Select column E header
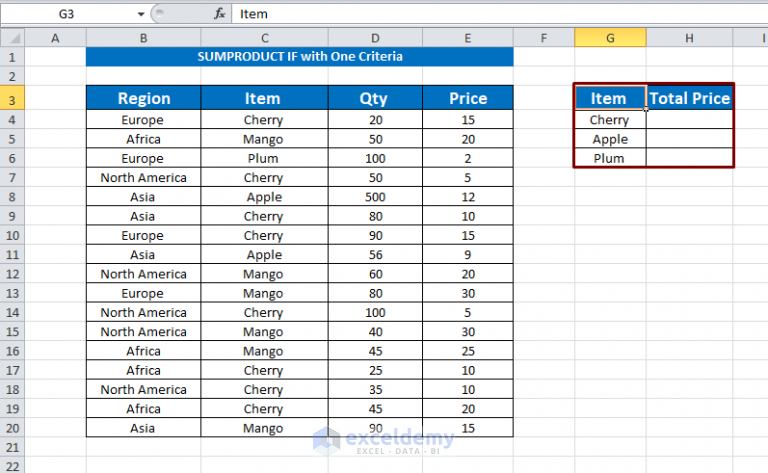768x473 pixels. click(468, 38)
